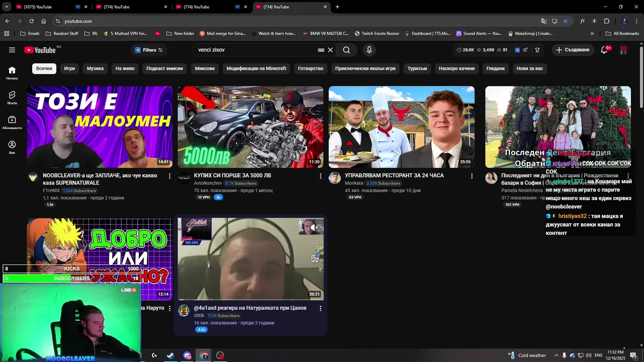Open the Twitch Emote Resizer bookmark
The height and width of the screenshot is (362, 644).
coord(377,34)
